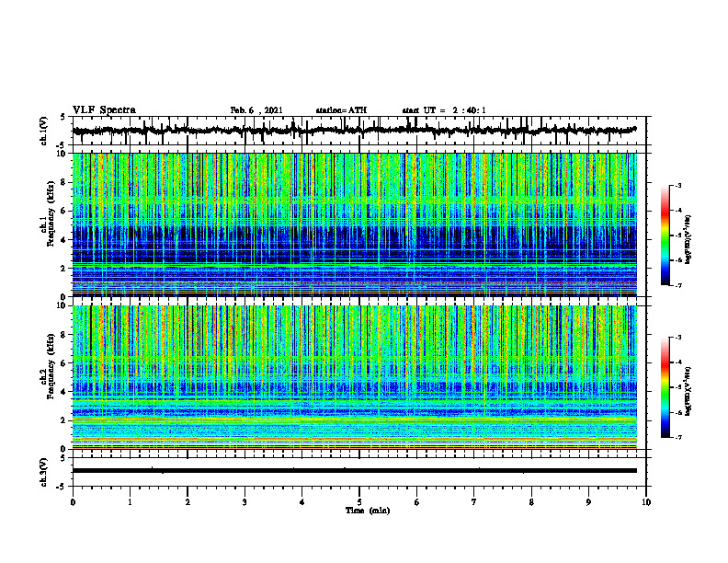Click time axis tick label "6"

click(417, 502)
